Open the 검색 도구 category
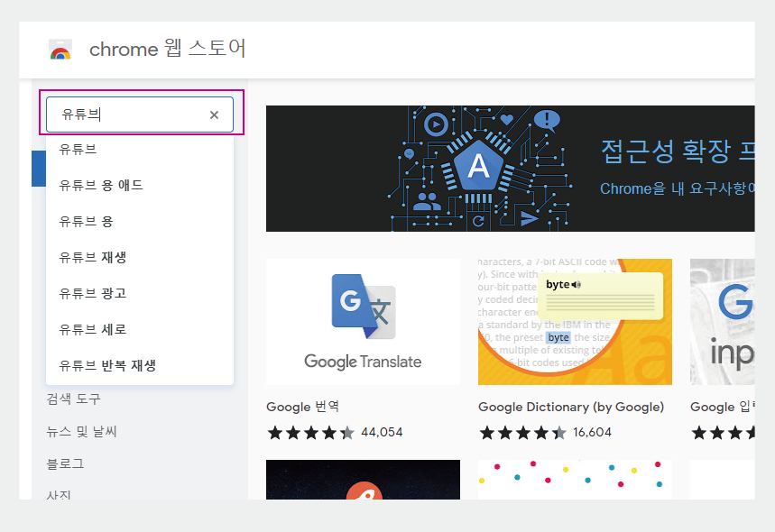The image size is (775, 532). point(74,399)
